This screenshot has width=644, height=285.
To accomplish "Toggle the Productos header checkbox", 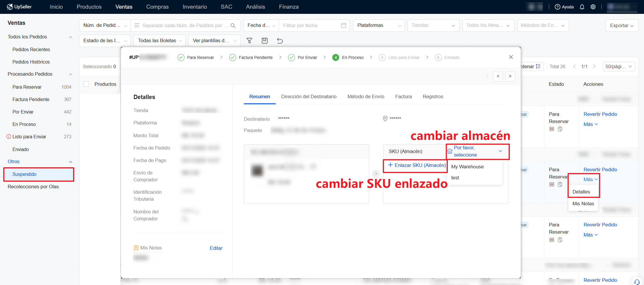I will 86,84.
